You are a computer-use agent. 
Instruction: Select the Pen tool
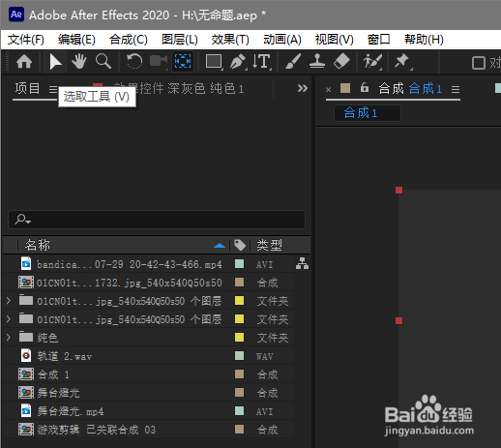238,61
